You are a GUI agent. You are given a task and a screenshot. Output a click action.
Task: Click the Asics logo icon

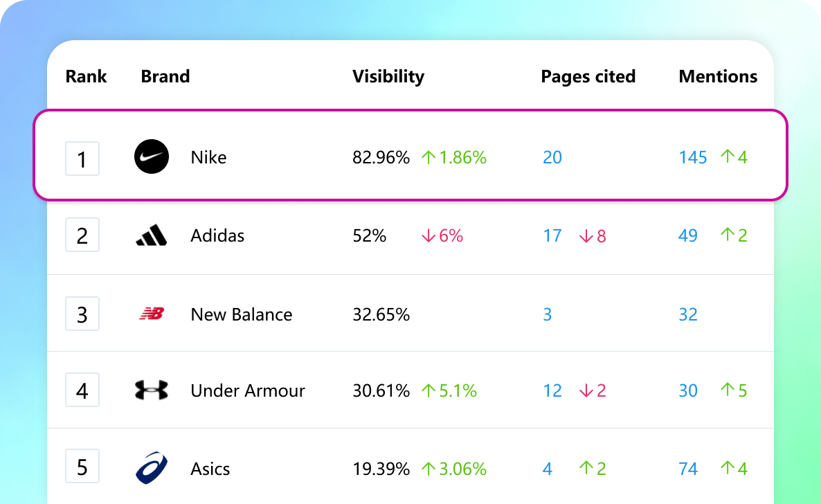[151, 468]
